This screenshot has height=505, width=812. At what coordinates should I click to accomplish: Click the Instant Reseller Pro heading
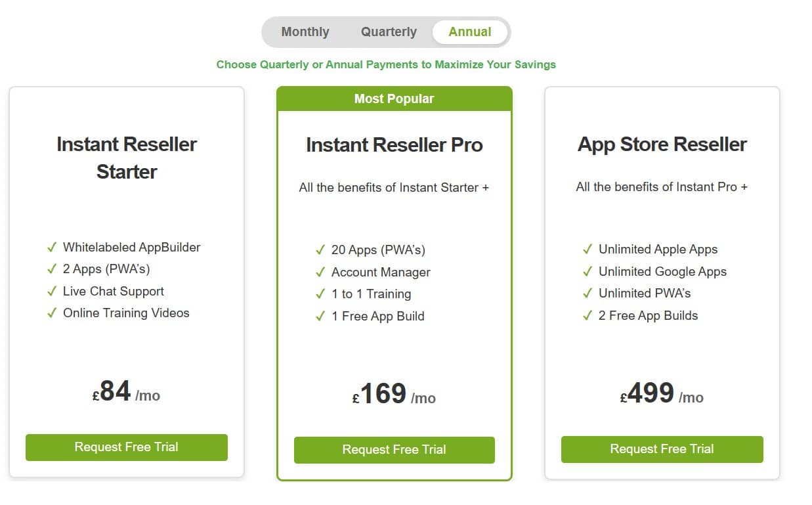pyautogui.click(x=394, y=145)
